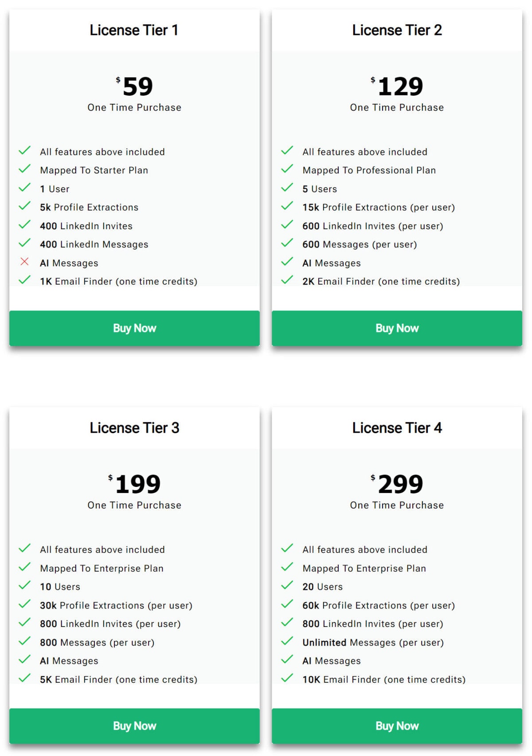Select the checkmark beside 5k Profile Extractions
This screenshot has width=532, height=756.
tap(25, 207)
